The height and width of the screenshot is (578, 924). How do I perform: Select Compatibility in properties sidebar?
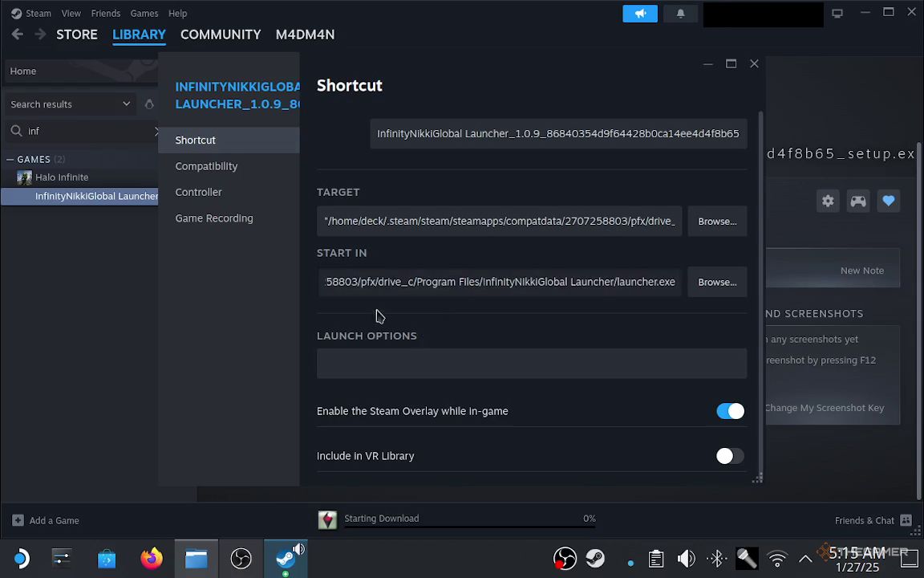click(229, 166)
